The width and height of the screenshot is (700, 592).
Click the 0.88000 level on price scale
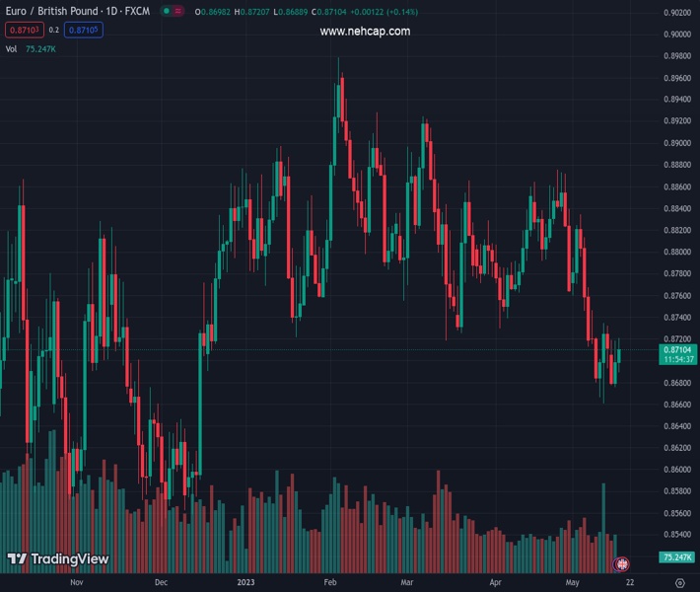coord(676,252)
